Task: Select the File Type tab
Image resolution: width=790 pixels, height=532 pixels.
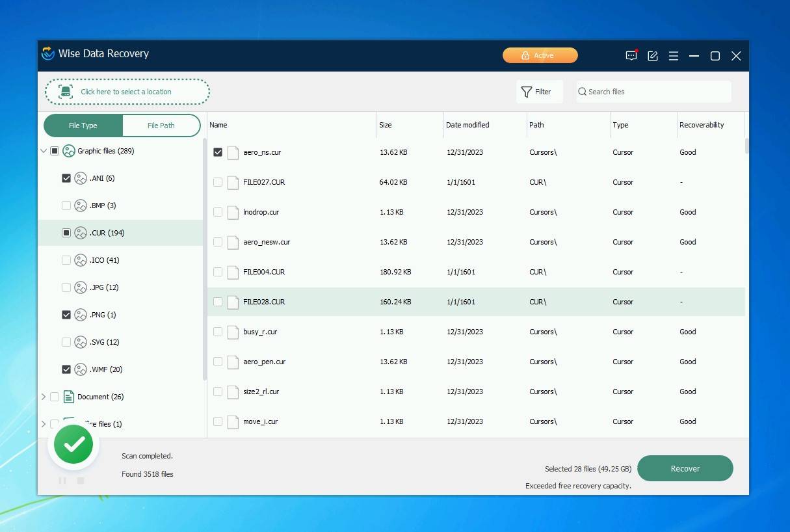Action: (x=83, y=126)
